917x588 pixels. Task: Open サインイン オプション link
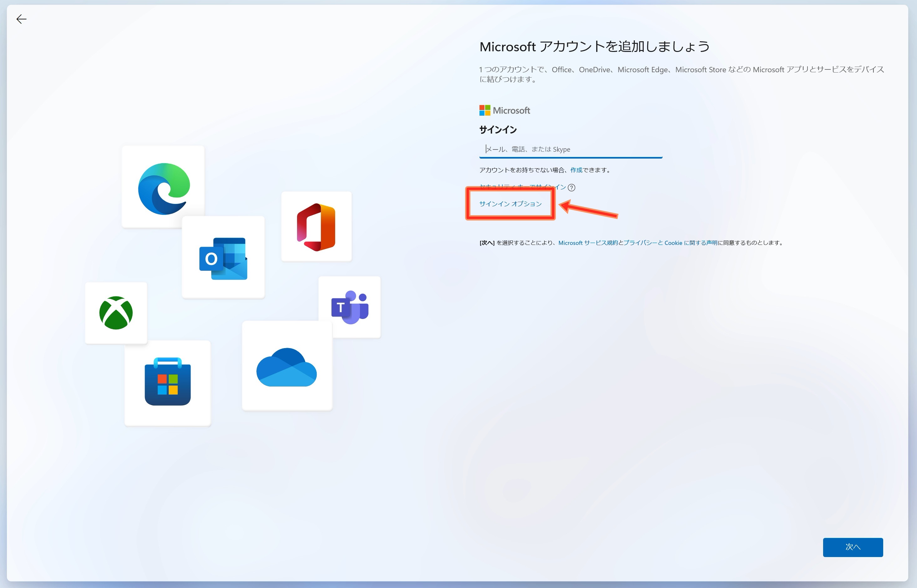pos(510,204)
